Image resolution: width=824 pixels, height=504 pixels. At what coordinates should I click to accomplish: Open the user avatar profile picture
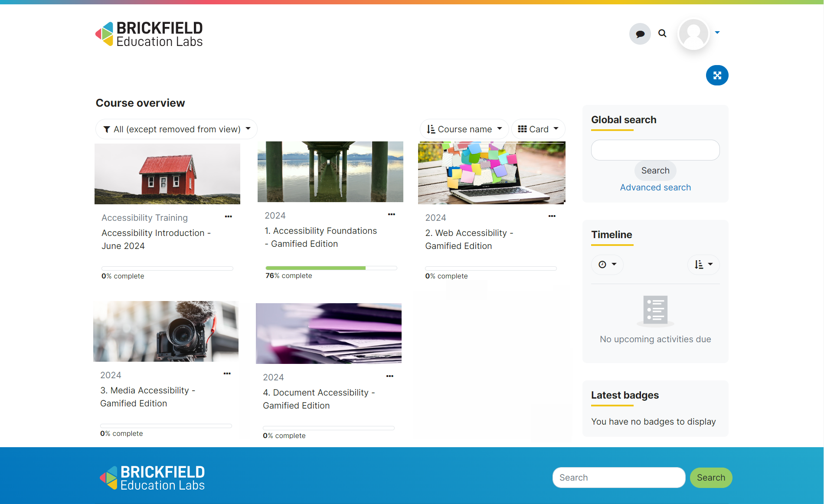pyautogui.click(x=693, y=34)
